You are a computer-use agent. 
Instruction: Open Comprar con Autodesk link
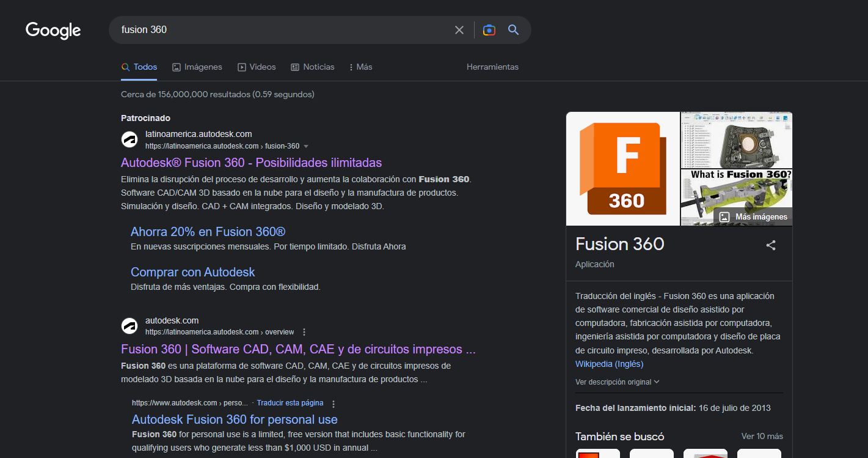pos(192,272)
